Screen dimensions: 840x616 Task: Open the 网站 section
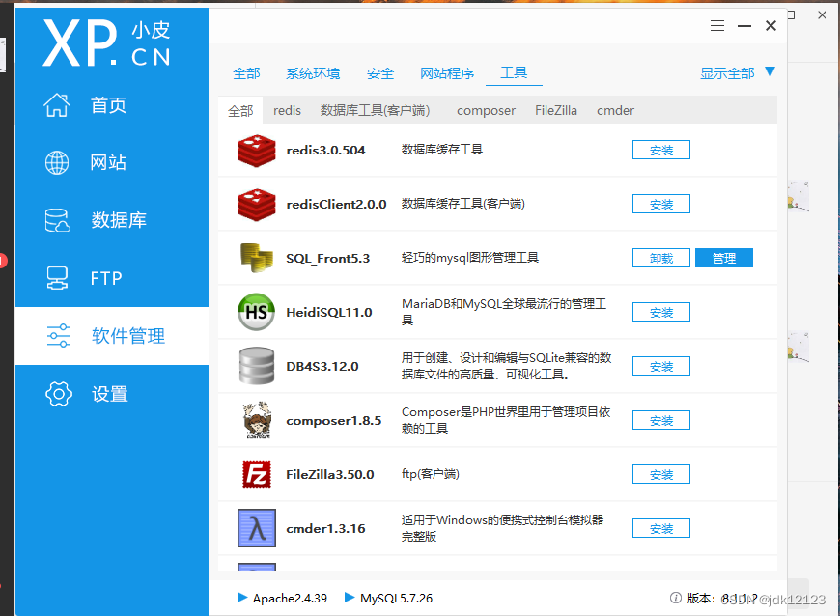tap(111, 162)
